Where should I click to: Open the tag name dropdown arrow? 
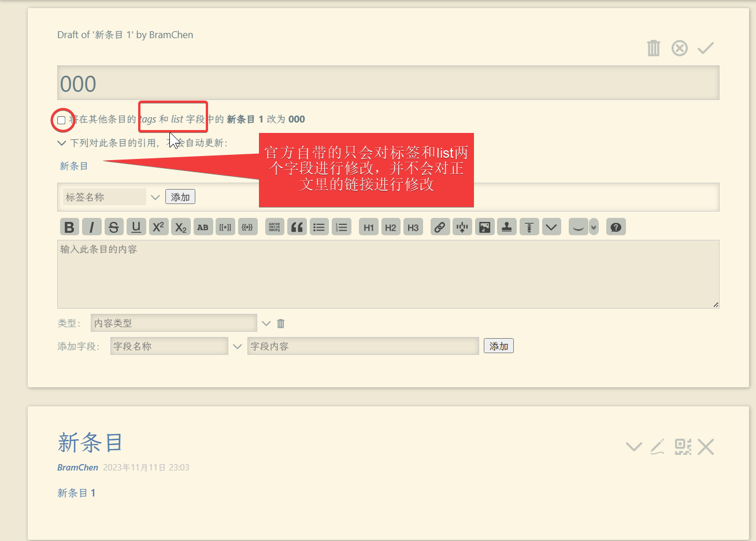(155, 197)
